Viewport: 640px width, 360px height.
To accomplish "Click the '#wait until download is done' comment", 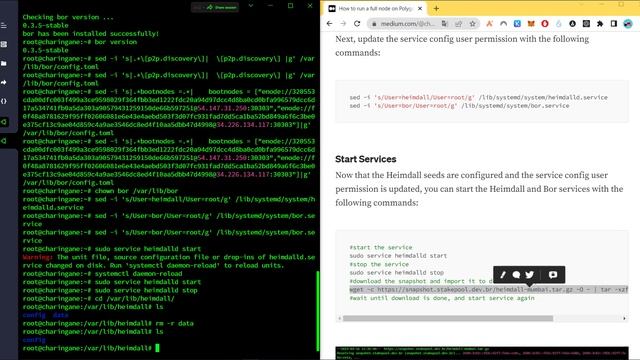I will point(442,298).
